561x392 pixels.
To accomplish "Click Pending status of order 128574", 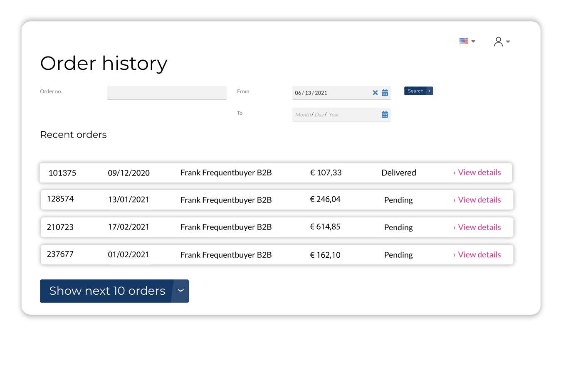I will (398, 200).
